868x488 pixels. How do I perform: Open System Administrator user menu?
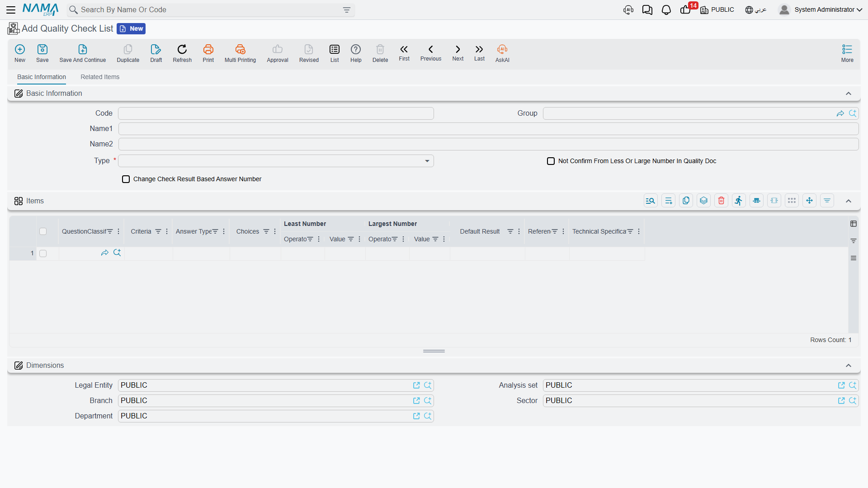click(x=821, y=9)
